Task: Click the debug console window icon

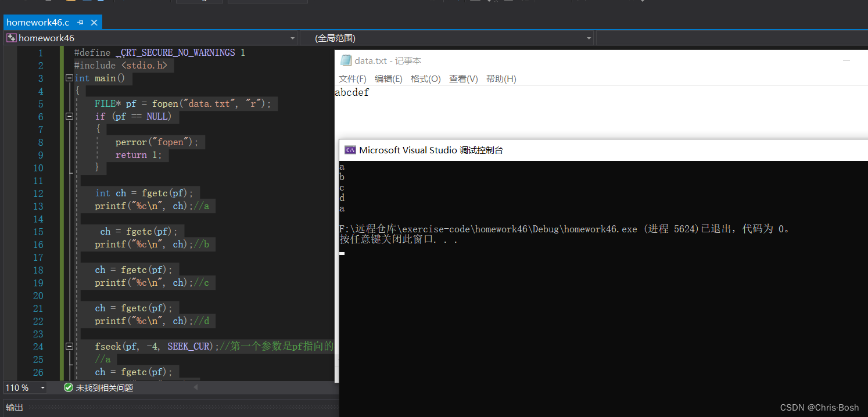Action: click(350, 150)
